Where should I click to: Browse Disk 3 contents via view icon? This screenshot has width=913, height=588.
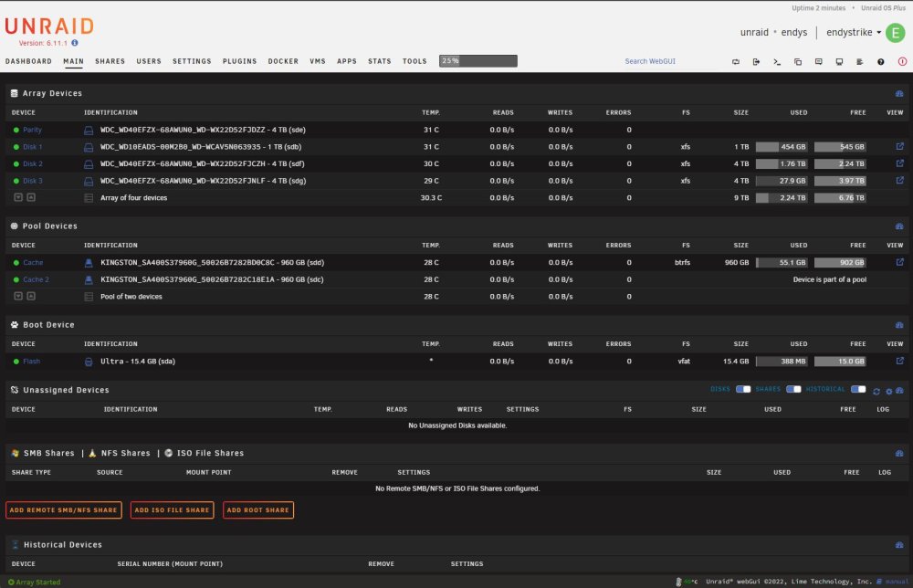coord(899,180)
